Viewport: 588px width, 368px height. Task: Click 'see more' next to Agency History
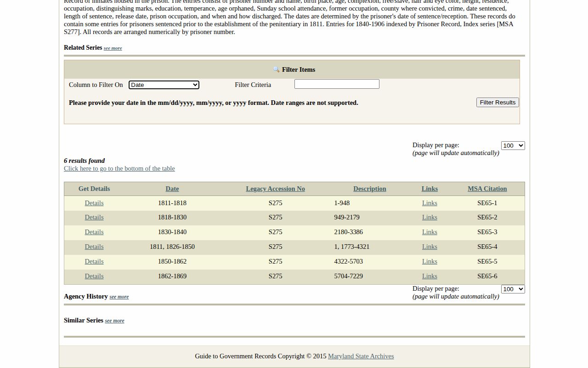pyautogui.click(x=119, y=297)
